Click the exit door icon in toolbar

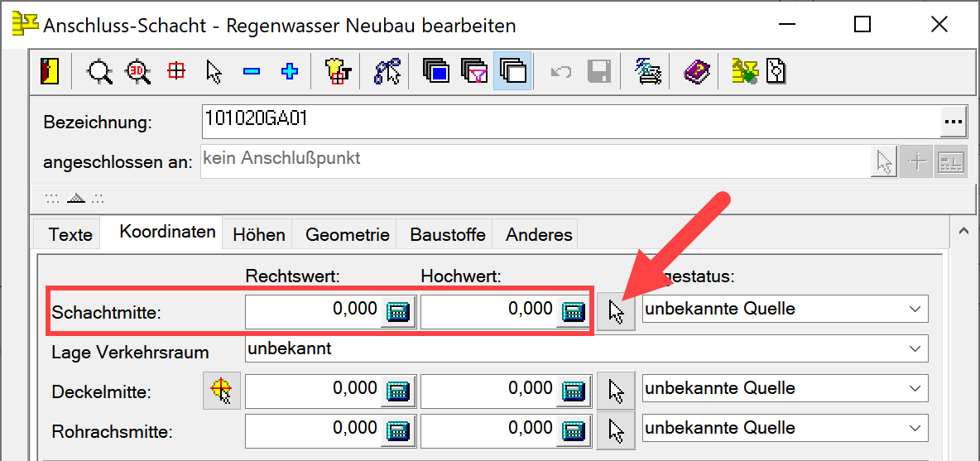click(x=50, y=72)
